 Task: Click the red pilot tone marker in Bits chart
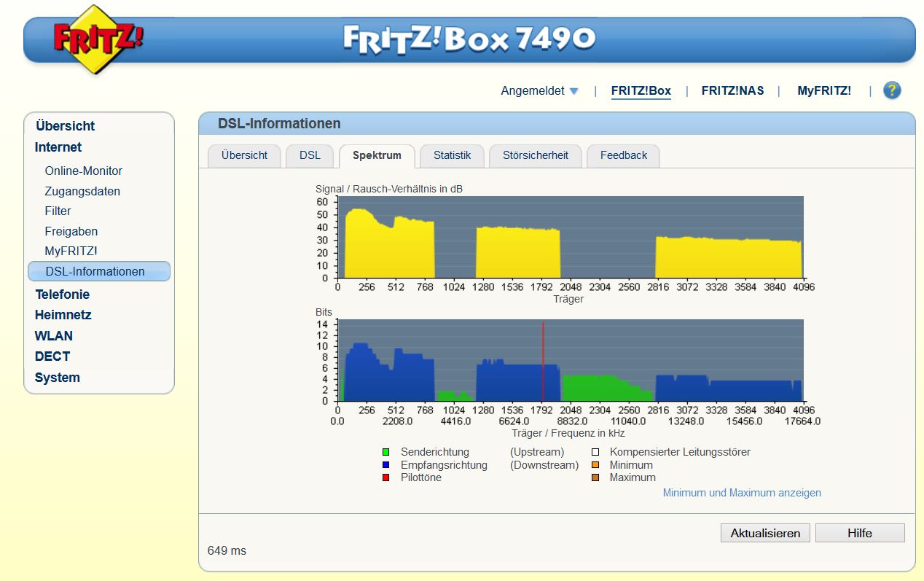click(543, 361)
